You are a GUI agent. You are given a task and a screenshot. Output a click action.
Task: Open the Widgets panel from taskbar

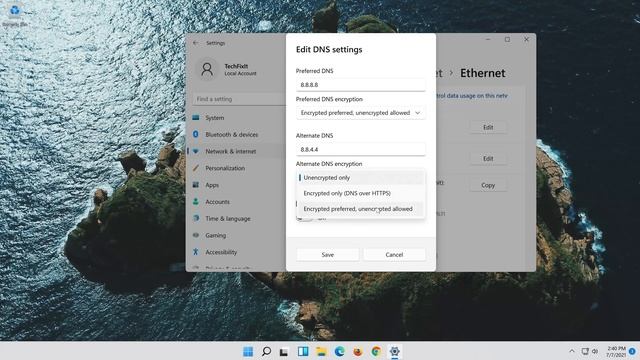[303, 351]
